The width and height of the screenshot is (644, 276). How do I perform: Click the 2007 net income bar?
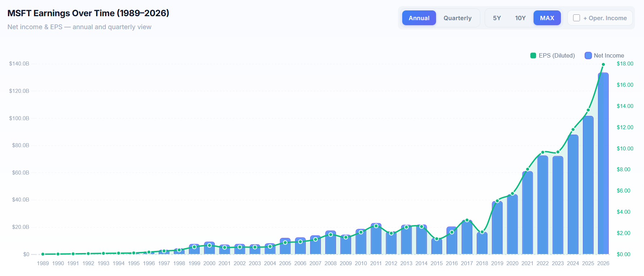(x=316, y=245)
